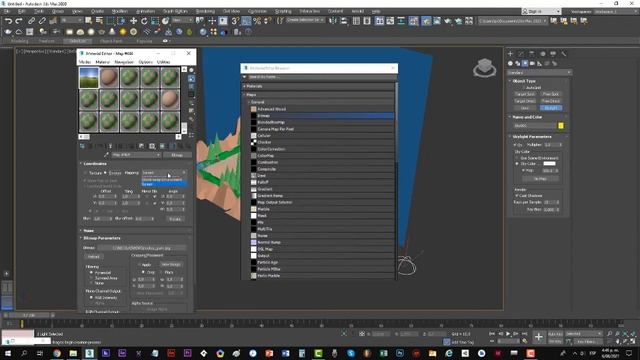Select the Link tool in main toolbar
The height and width of the screenshot is (360, 640).
click(31, 20)
